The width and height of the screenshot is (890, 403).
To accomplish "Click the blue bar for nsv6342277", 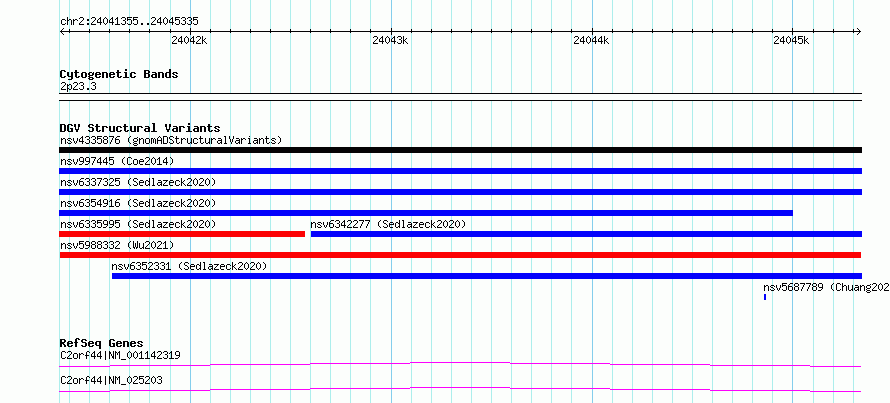I will 586,234.
